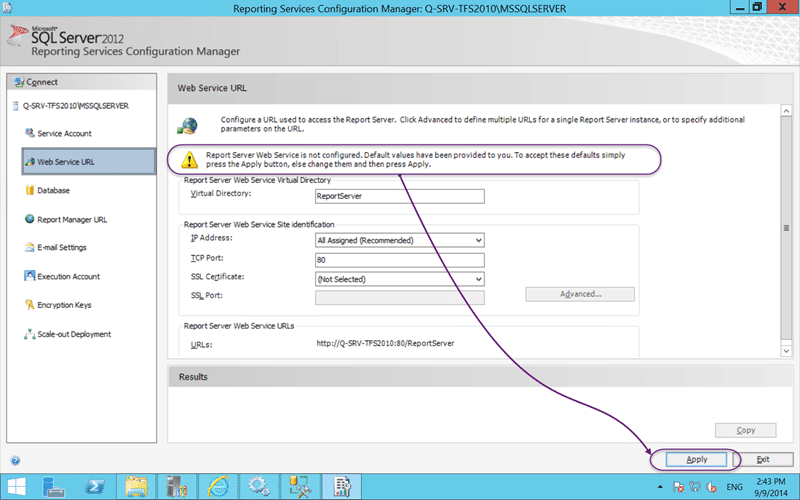
Task: Open the Database configuration page
Action: 53,191
